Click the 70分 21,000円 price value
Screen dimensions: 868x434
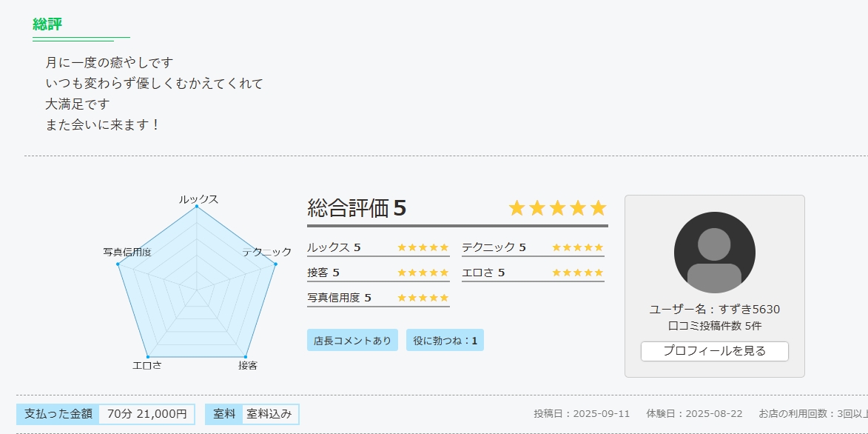click(x=147, y=414)
